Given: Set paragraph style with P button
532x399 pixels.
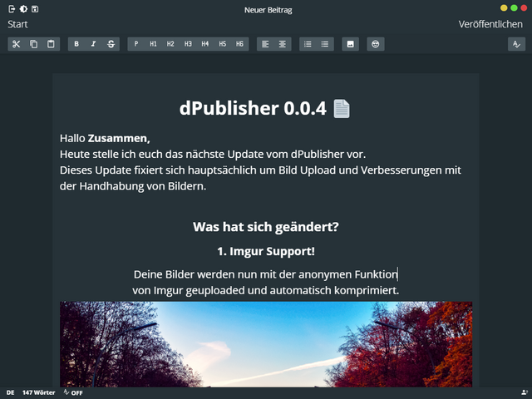Looking at the screenshot, I should click(x=136, y=44).
